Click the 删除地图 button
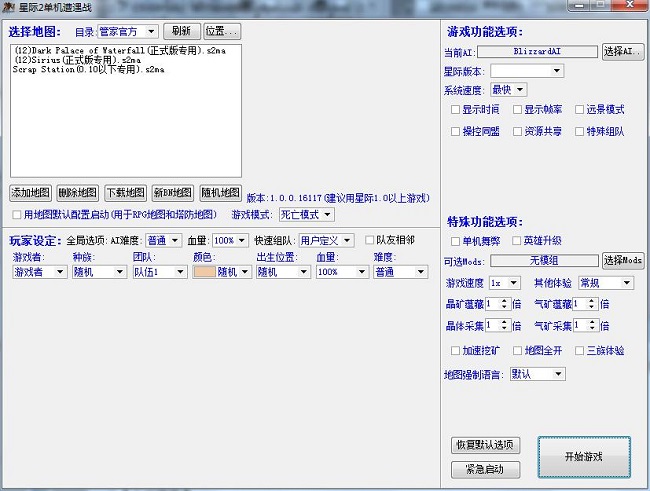The width and height of the screenshot is (650, 491). pyautogui.click(x=78, y=193)
